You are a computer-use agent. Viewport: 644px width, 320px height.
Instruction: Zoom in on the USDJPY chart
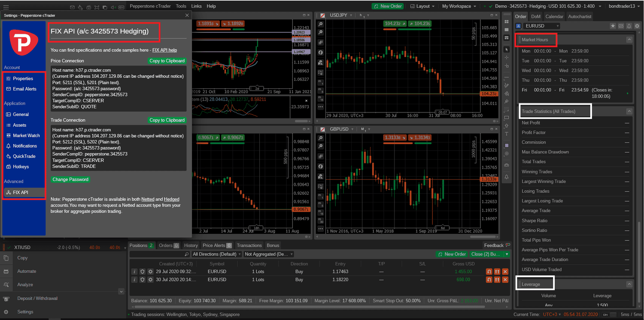click(x=320, y=24)
